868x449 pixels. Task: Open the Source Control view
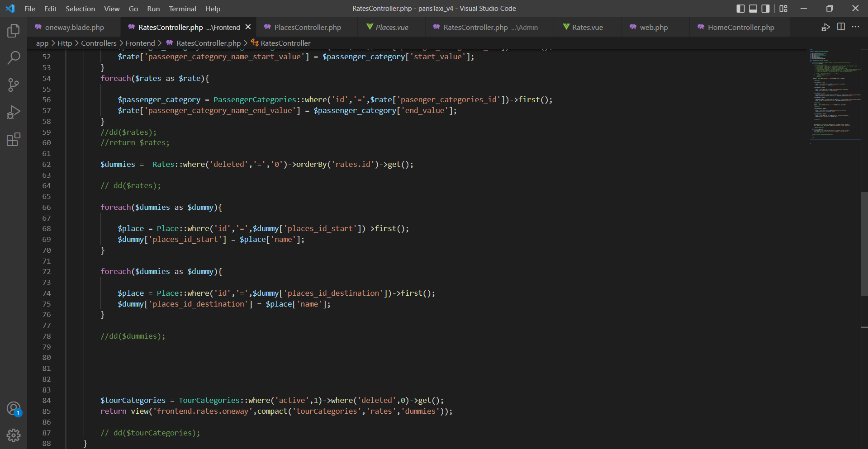click(x=14, y=85)
